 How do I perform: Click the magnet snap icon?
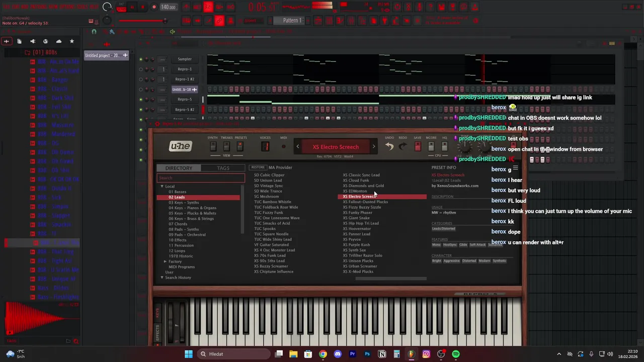(x=94, y=32)
